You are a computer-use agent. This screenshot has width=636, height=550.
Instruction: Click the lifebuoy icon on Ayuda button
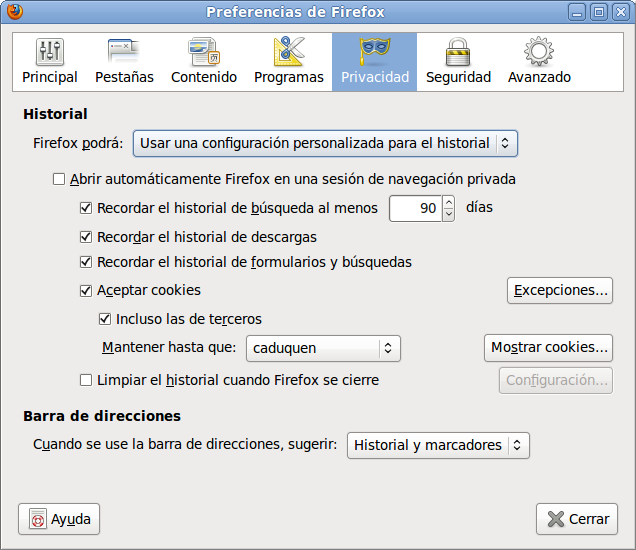click(x=38, y=519)
